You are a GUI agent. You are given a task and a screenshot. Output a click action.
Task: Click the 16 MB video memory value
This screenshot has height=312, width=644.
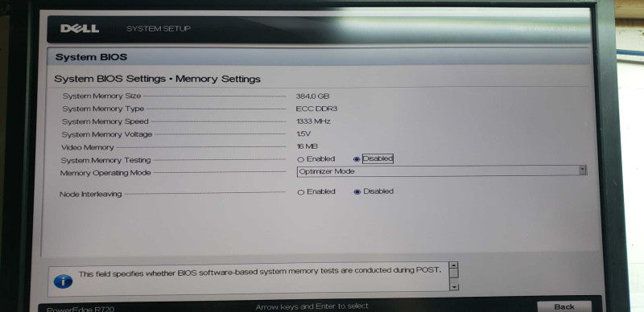(x=307, y=146)
